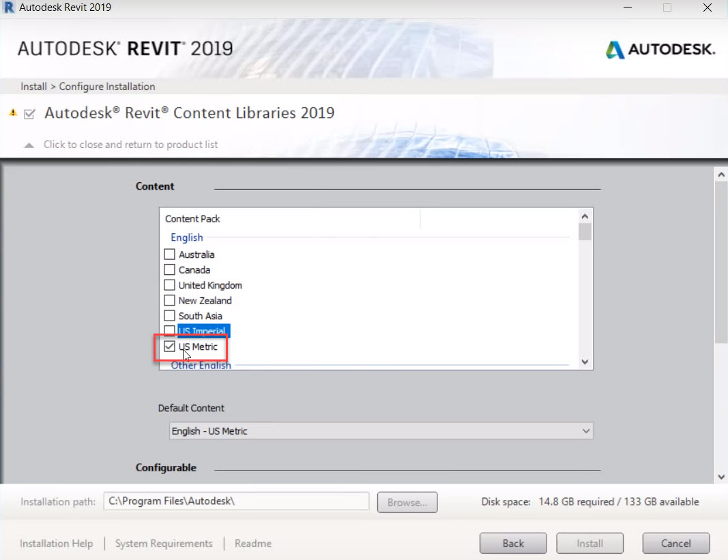
Task: Open the Default Content dropdown
Action: point(381,431)
